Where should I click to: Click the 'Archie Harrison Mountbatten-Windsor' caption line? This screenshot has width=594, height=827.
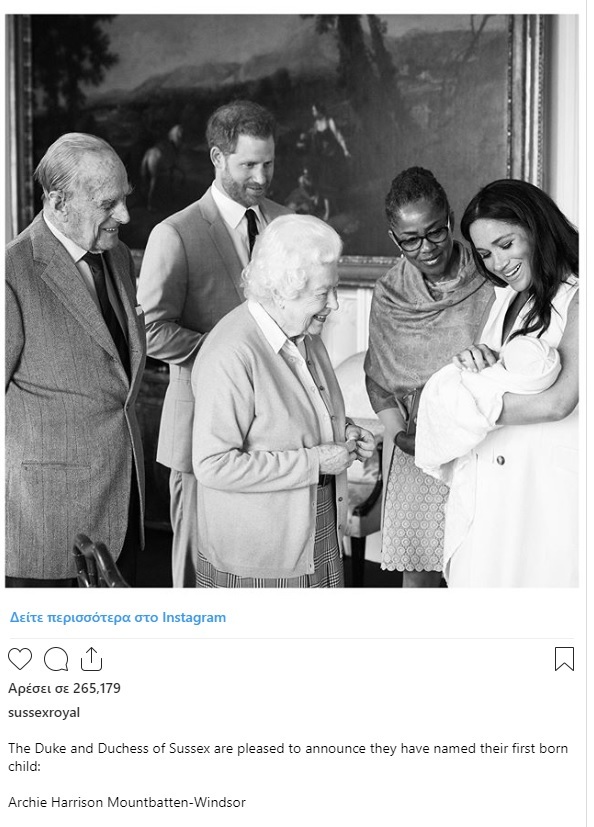point(127,803)
